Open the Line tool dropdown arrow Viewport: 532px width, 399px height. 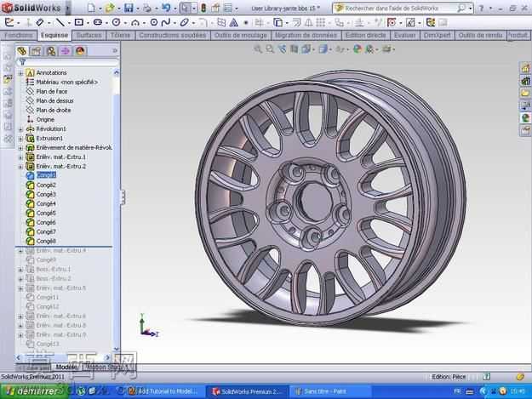(69, 23)
